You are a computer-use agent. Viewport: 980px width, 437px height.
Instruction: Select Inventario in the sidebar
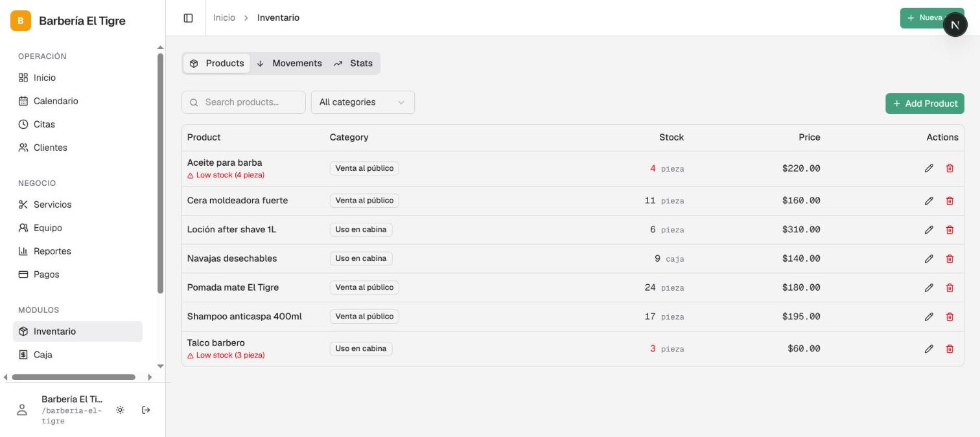coord(78,331)
